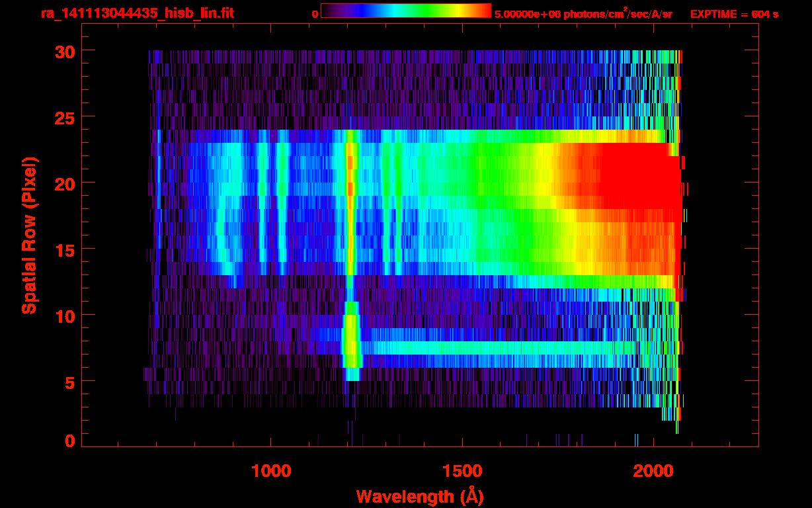Viewport: 812px width, 508px height.
Task: Click the 5.00000e+06 photons/cm²/sec/A/sr label
Action: click(x=583, y=13)
